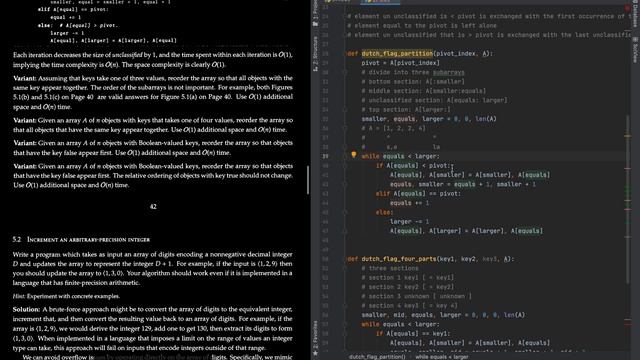The height and width of the screenshot is (360, 640).
Task: Click the 'Hint:' line in the PDF
Action: 66,296
